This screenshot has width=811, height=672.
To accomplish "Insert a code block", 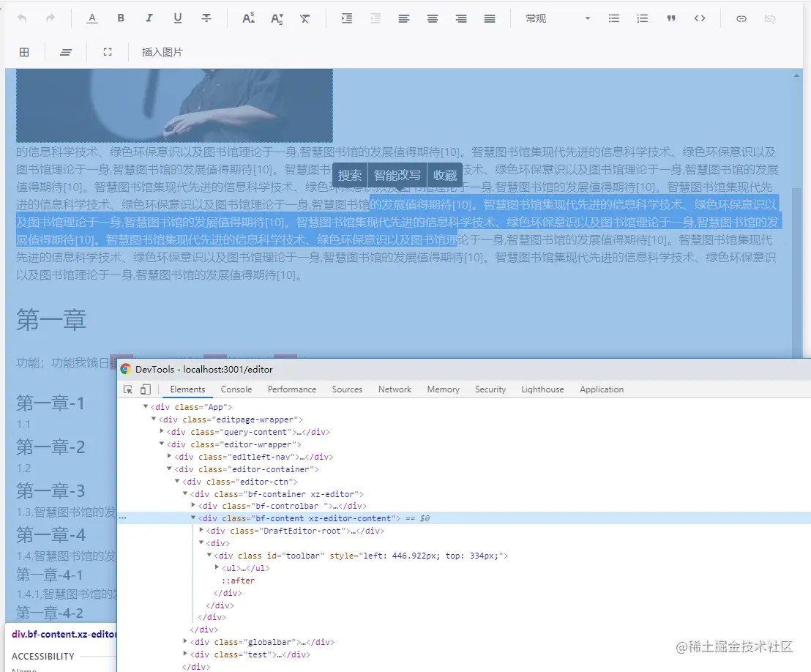I will [x=699, y=18].
